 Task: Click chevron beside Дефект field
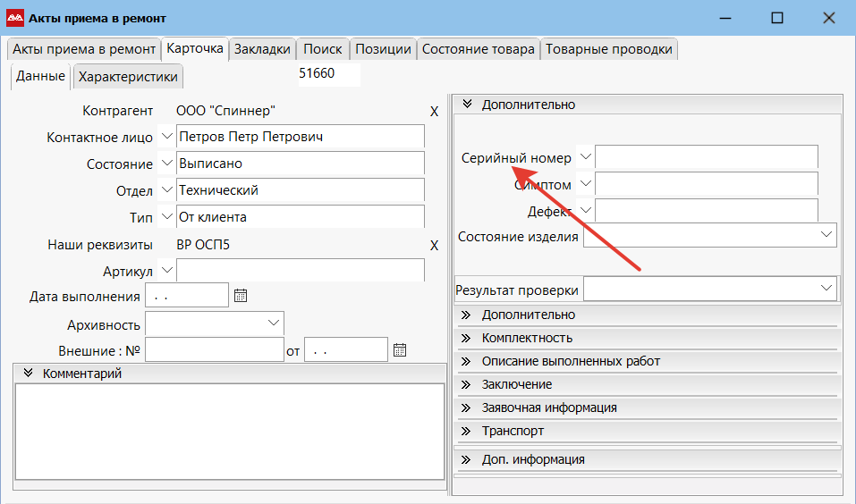click(x=585, y=210)
